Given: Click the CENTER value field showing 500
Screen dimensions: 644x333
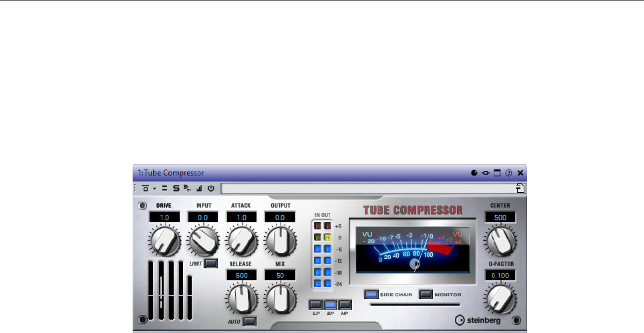Looking at the screenshot, I should (500, 218).
